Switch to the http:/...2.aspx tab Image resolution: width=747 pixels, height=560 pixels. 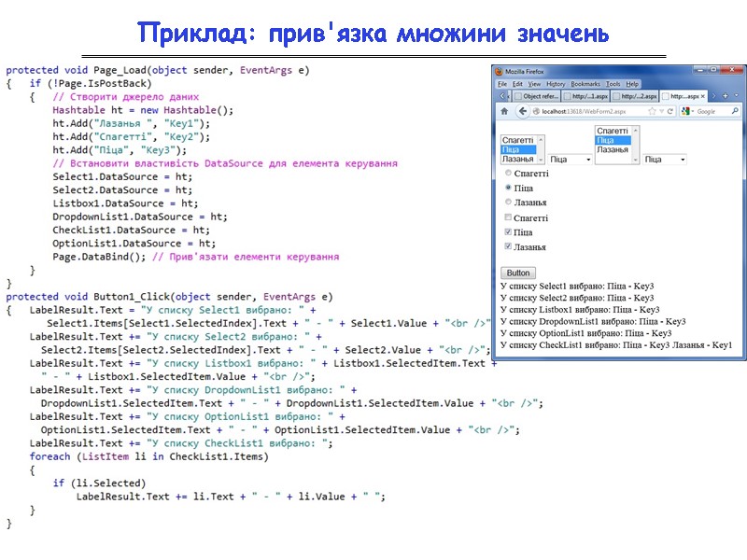pyautogui.click(x=635, y=96)
